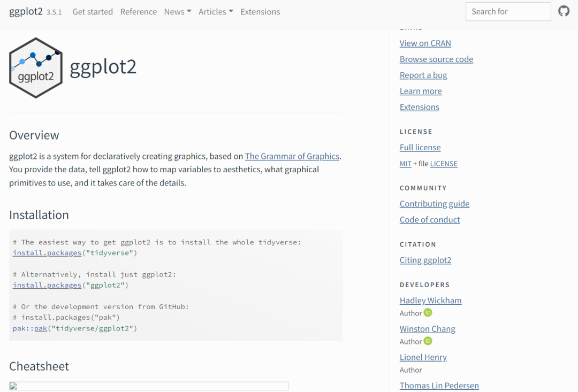Open the sidebar Extensions link
This screenshot has height=392, width=578.
click(420, 107)
